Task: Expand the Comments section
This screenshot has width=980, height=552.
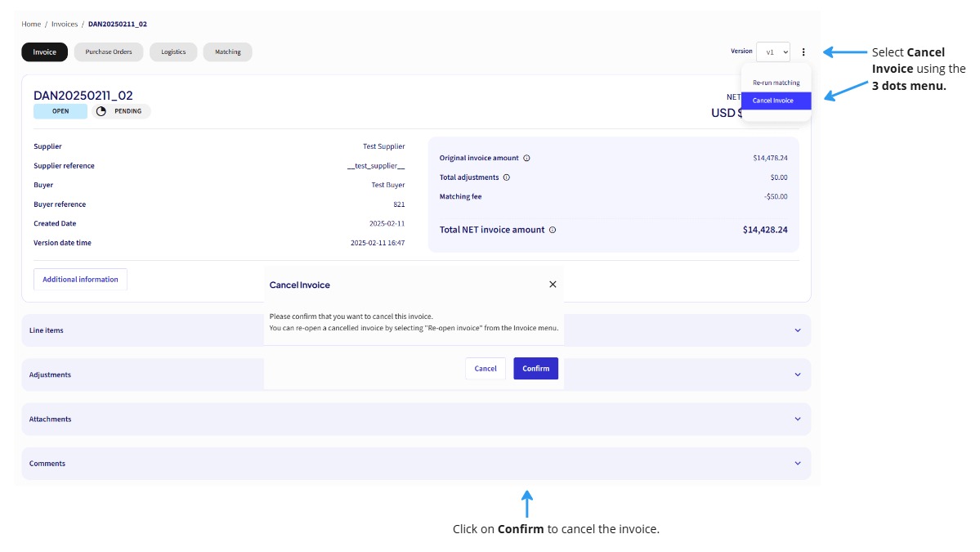Action: pyautogui.click(x=416, y=463)
